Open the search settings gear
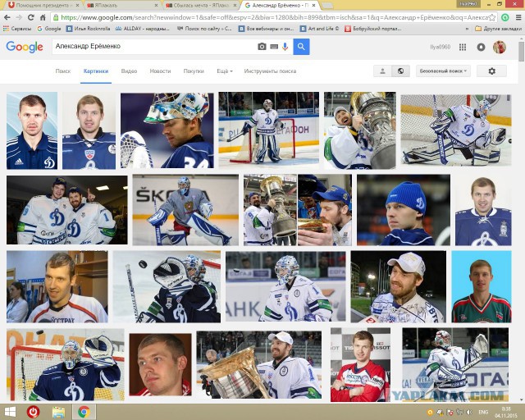The image size is (525, 420). pos(491,71)
